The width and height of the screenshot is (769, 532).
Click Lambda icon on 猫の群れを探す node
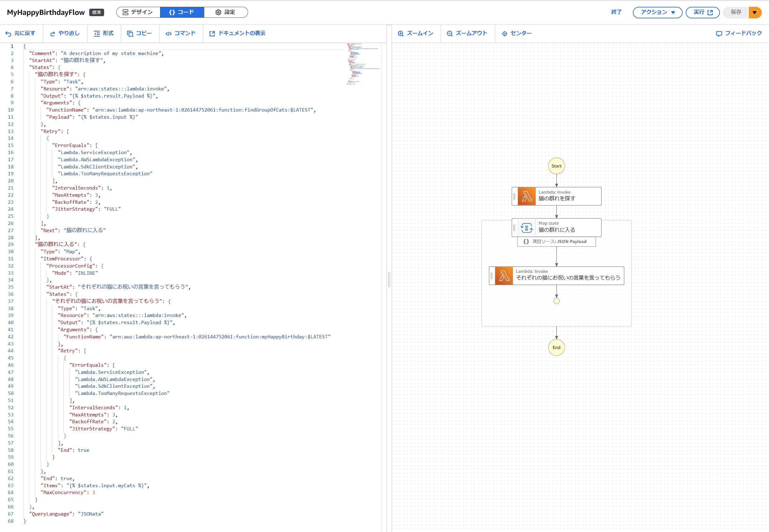coord(527,196)
